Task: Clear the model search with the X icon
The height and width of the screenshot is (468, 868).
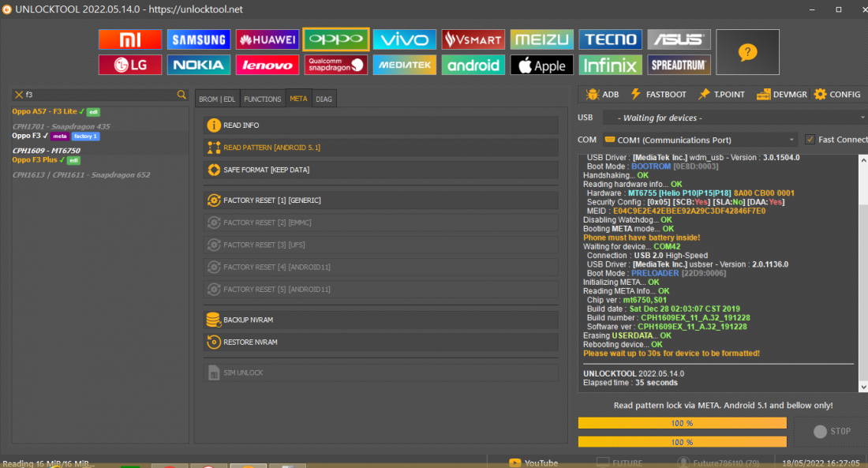Action: (x=19, y=95)
